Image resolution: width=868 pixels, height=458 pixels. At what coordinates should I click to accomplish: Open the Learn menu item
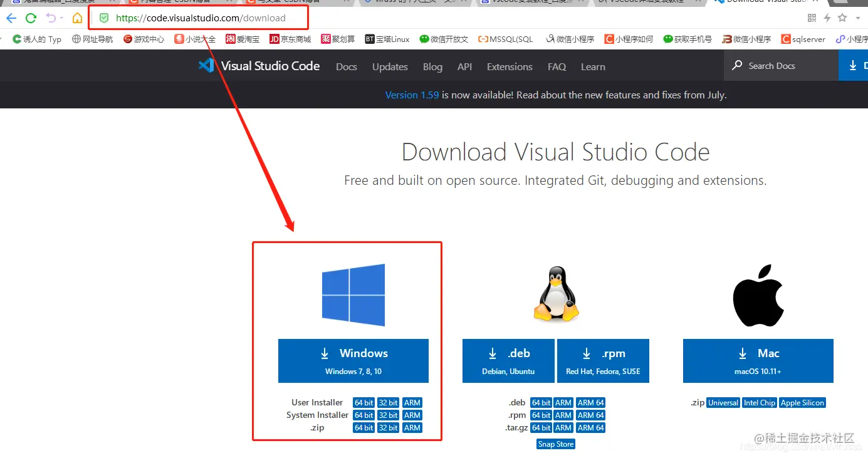(x=593, y=66)
